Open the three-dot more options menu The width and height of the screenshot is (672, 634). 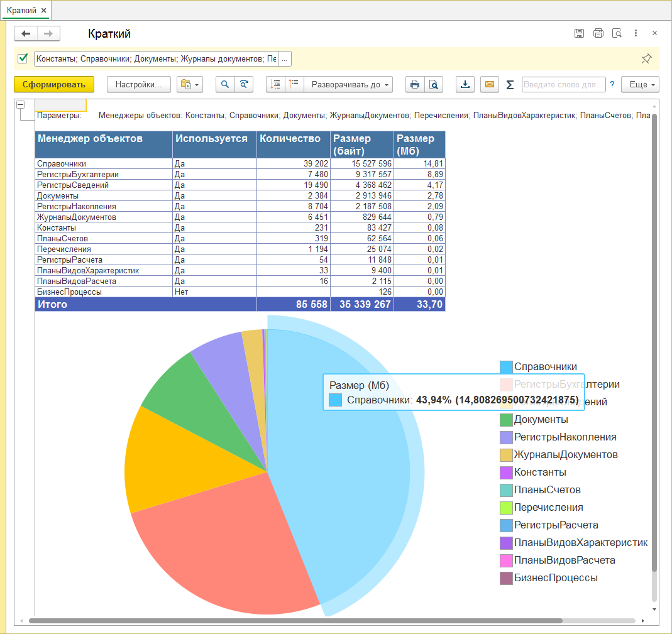[636, 33]
